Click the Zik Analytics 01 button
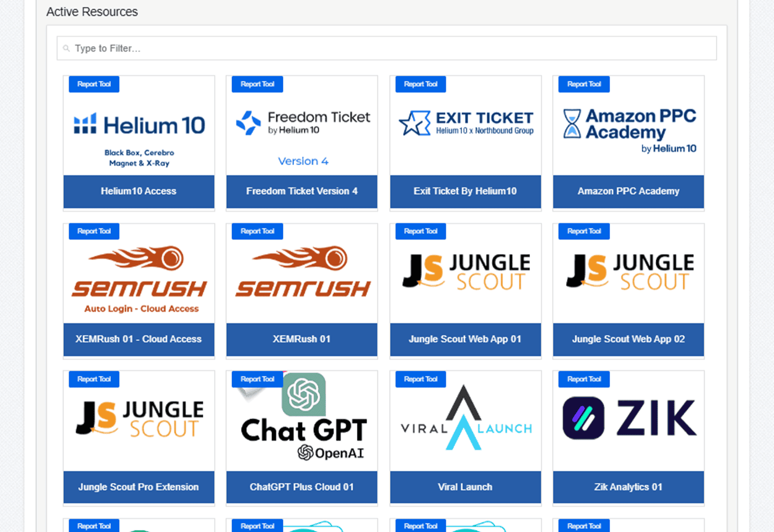 tap(628, 487)
